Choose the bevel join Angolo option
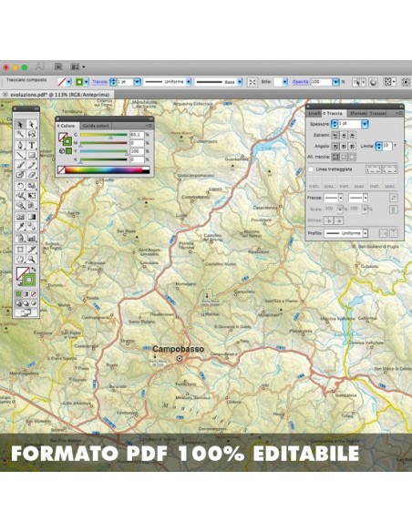Image resolution: width=412 pixels, height=532 pixels. tap(352, 147)
